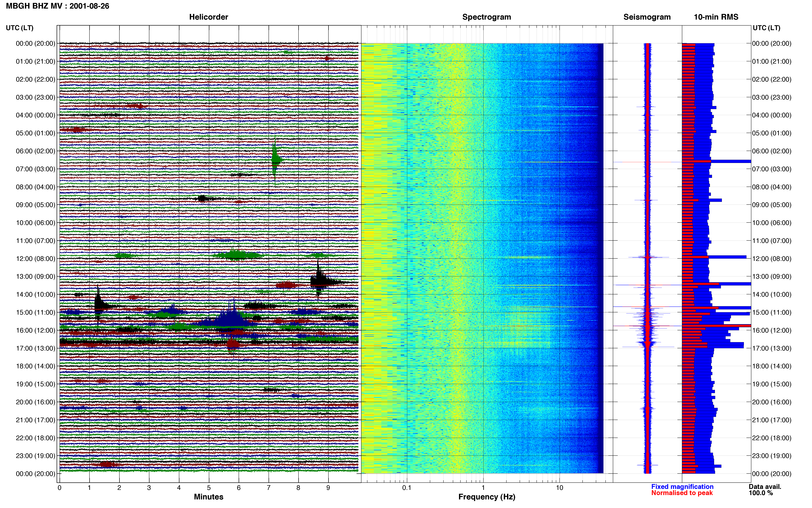Click the green emergent signal near 11:50

coord(237,255)
